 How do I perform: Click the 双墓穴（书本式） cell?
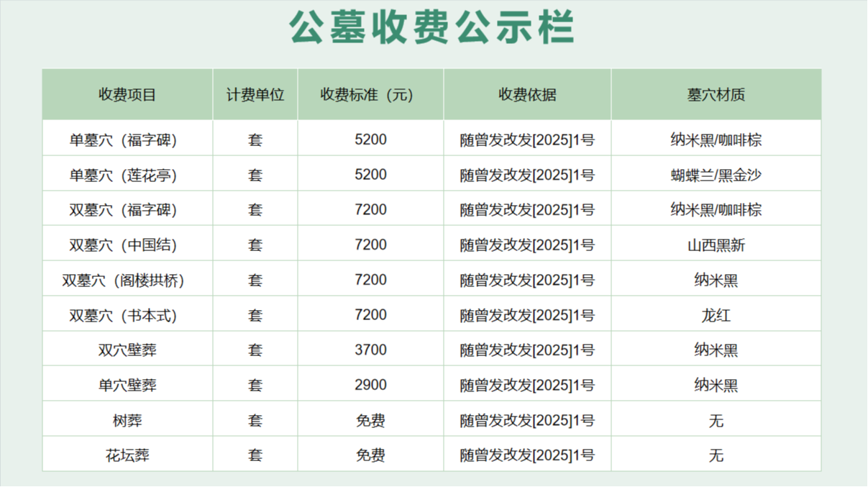(127, 314)
